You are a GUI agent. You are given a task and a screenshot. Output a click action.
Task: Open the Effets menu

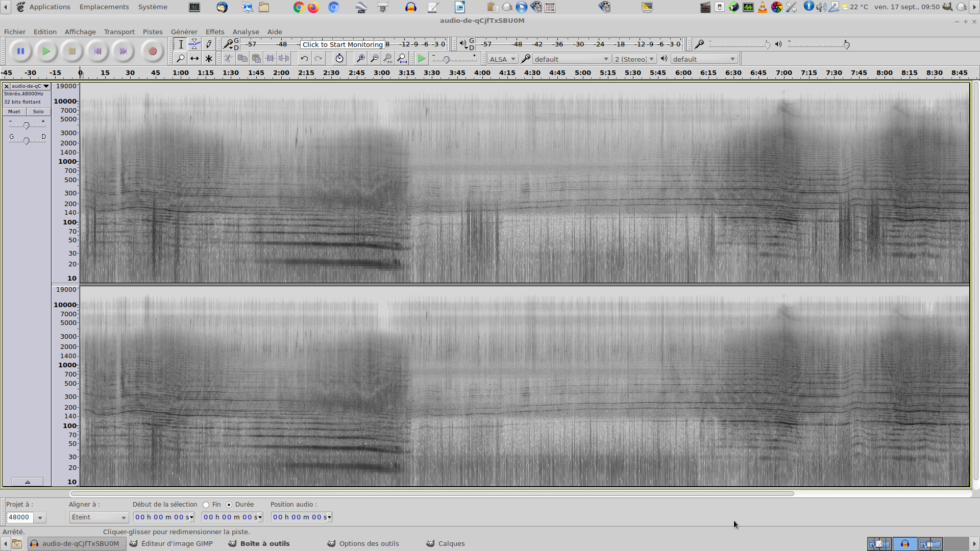click(x=215, y=32)
